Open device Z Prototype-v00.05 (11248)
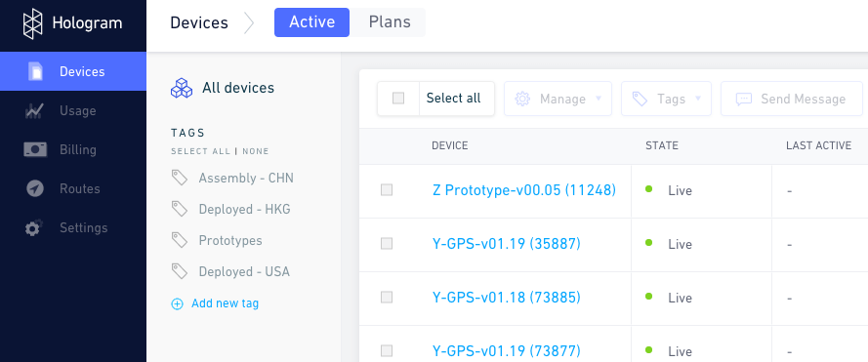Screen dimensions: 868x362 (x=523, y=190)
